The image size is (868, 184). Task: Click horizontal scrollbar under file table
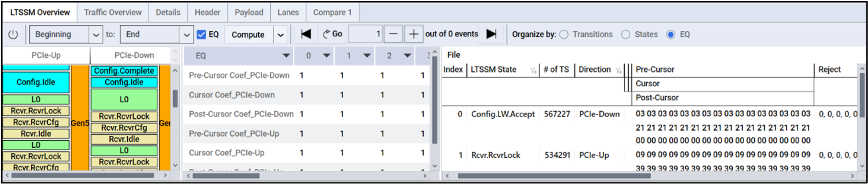pos(554,176)
